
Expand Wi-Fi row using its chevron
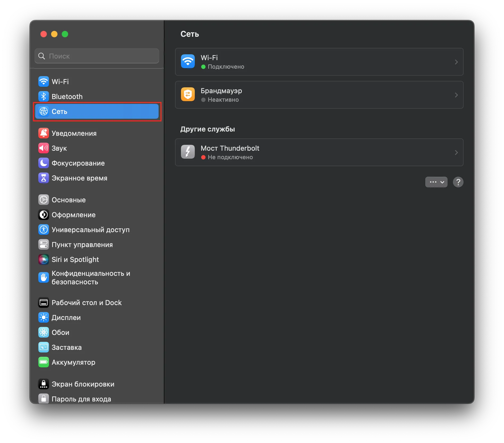pyautogui.click(x=456, y=62)
